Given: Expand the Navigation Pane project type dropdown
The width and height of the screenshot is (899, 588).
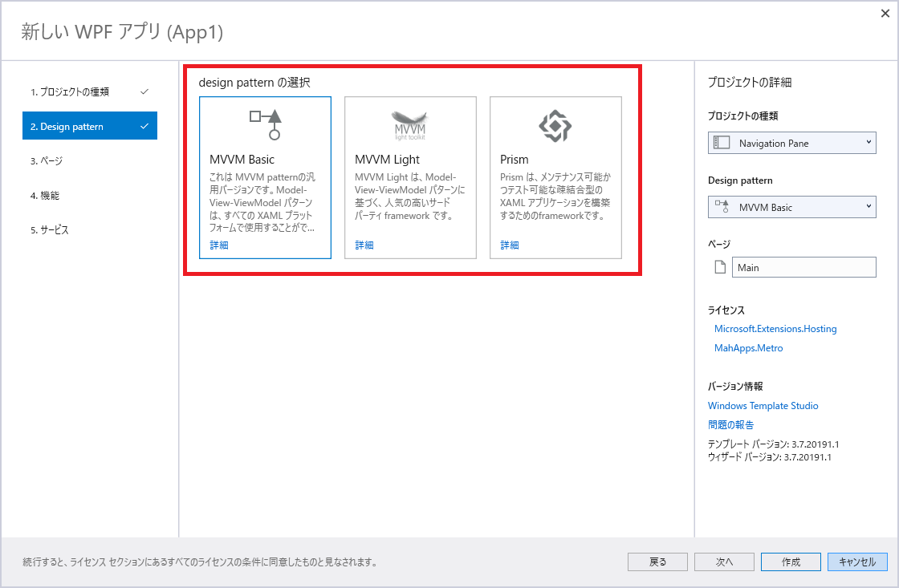Looking at the screenshot, I should point(791,143).
